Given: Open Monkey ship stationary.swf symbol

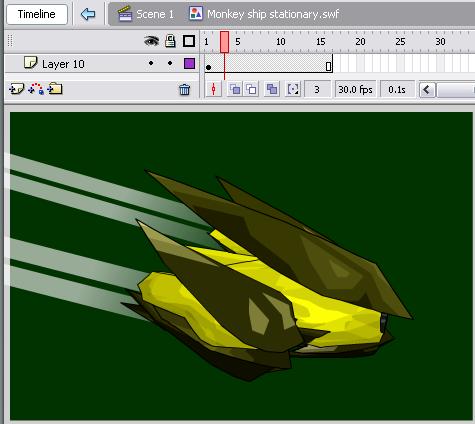Looking at the screenshot, I should tap(273, 14).
